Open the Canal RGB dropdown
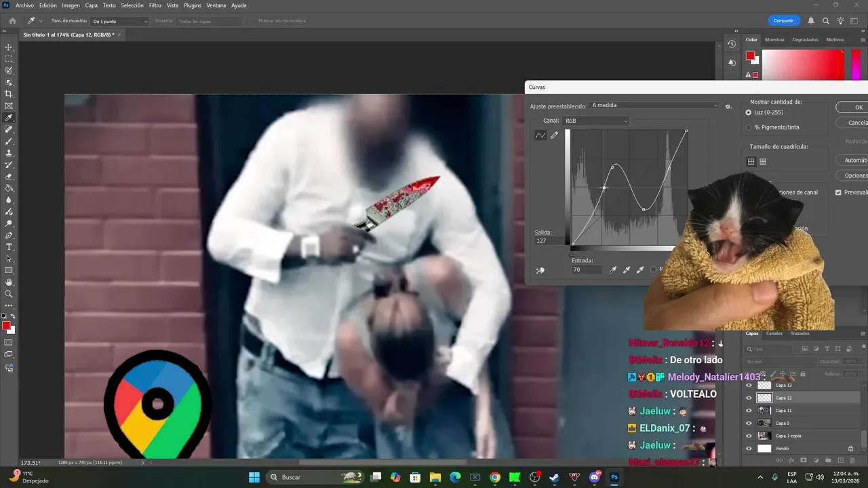868x488 pixels. [x=595, y=121]
